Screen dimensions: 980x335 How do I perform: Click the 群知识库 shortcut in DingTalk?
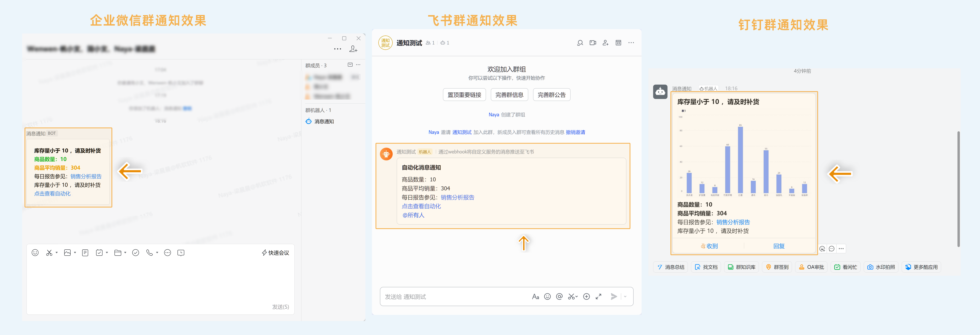coord(741,267)
